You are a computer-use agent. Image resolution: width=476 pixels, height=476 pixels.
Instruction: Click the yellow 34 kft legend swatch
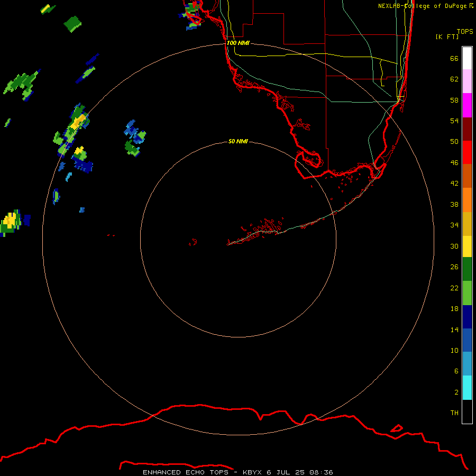tap(467, 246)
